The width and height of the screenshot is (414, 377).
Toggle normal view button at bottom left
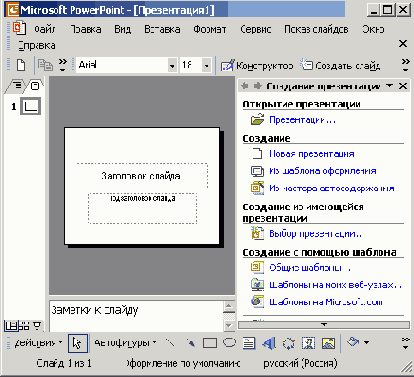pyautogui.click(x=11, y=326)
